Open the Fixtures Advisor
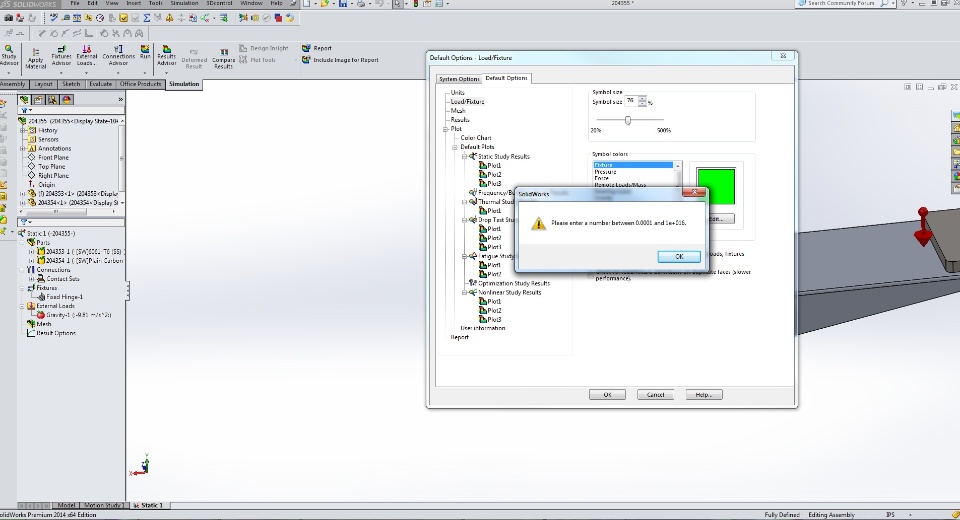Screen dimensions: 960x520 tap(61, 55)
